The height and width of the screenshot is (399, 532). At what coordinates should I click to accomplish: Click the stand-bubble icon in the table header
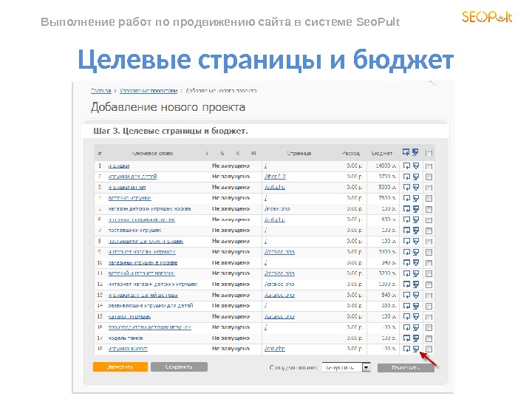click(x=415, y=153)
